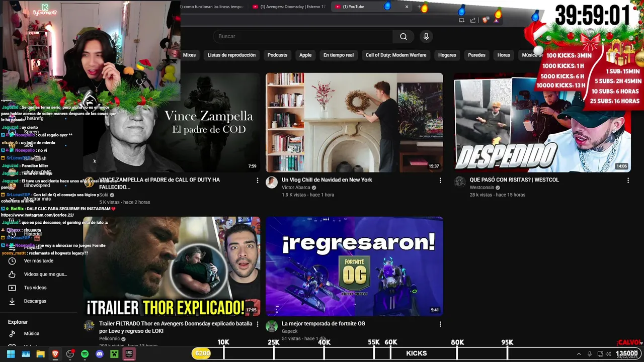Image resolution: width=644 pixels, height=362 pixels.
Task: Open Pelicomic channel avatar
Action: point(89,326)
